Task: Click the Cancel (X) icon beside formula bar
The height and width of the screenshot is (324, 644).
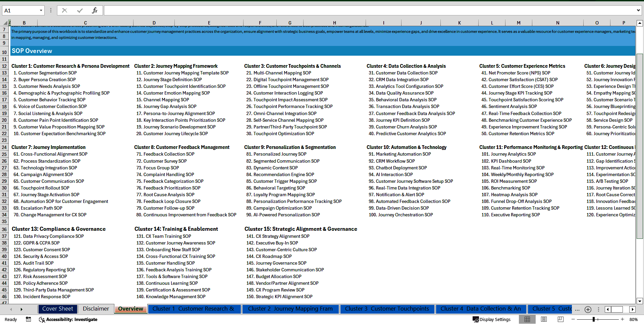Action: (x=64, y=10)
